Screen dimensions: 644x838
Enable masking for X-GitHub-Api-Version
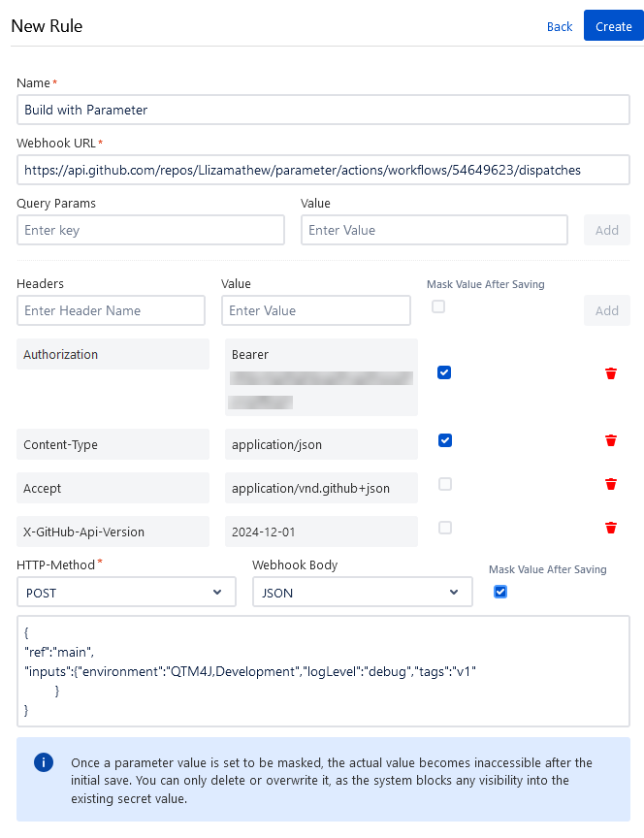point(444,528)
